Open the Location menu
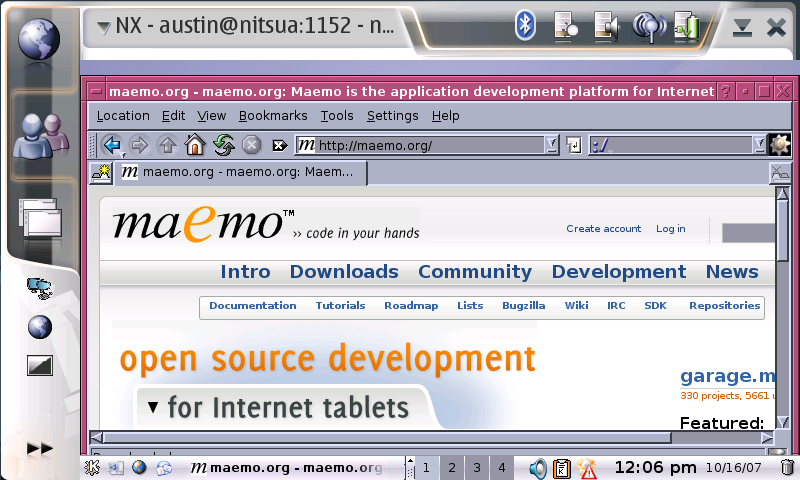The width and height of the screenshot is (800, 480). pyautogui.click(x=123, y=116)
